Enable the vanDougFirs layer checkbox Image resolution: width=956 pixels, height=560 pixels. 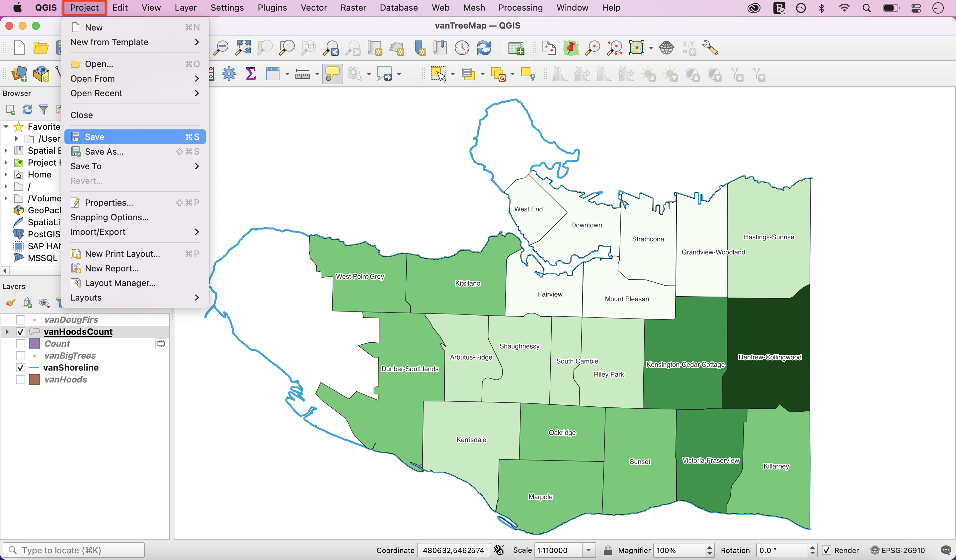[21, 319]
